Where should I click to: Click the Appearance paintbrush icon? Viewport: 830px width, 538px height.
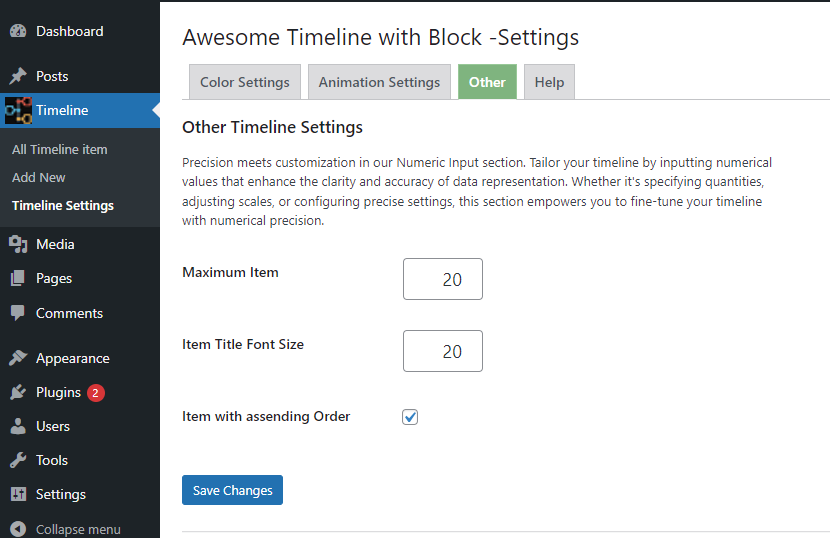pos(18,358)
